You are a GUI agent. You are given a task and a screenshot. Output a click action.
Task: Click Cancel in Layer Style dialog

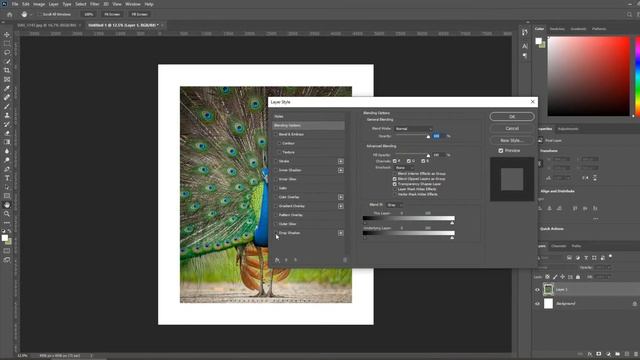point(512,129)
